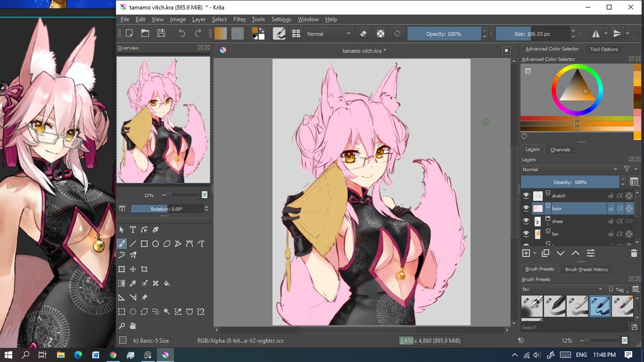Open the File menu

point(125,19)
